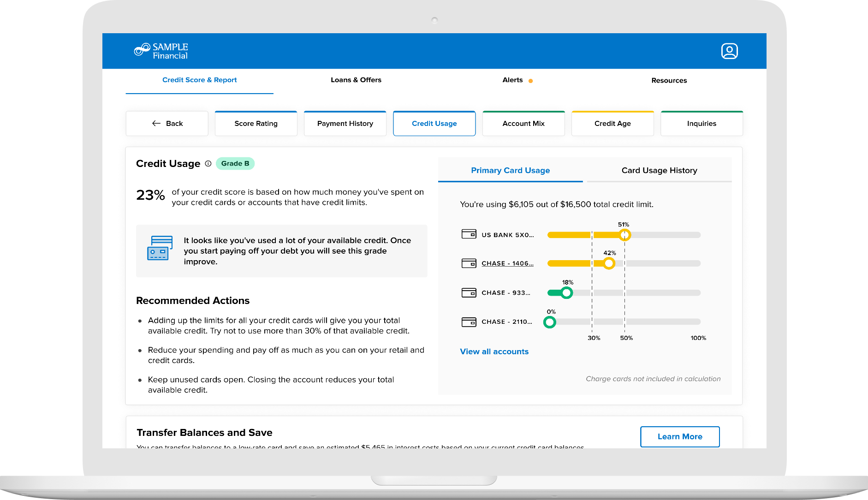Image resolution: width=868 pixels, height=500 pixels.
Task: Switch to Card Usage History tab
Action: coord(659,171)
